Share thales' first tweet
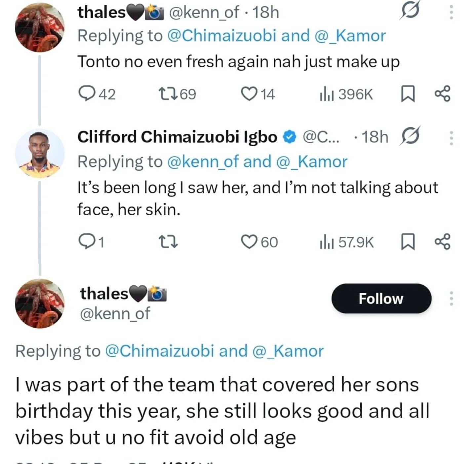The image size is (476, 464). coord(442,94)
